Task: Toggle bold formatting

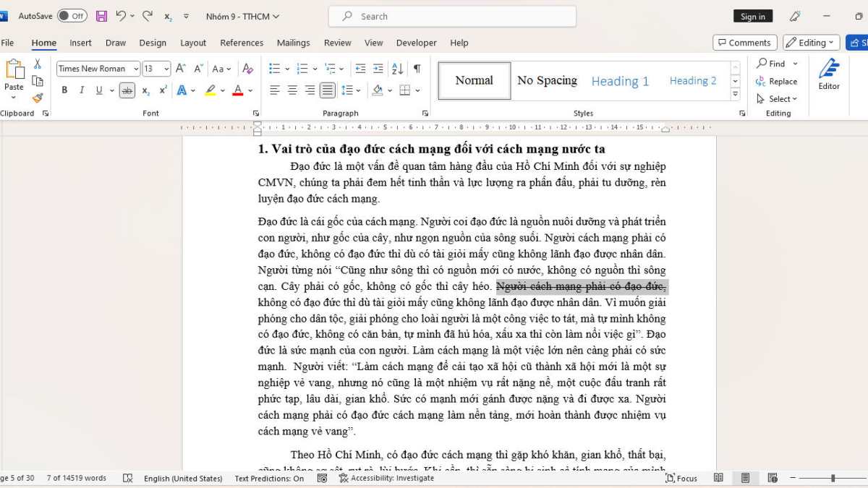Action: pos(64,90)
